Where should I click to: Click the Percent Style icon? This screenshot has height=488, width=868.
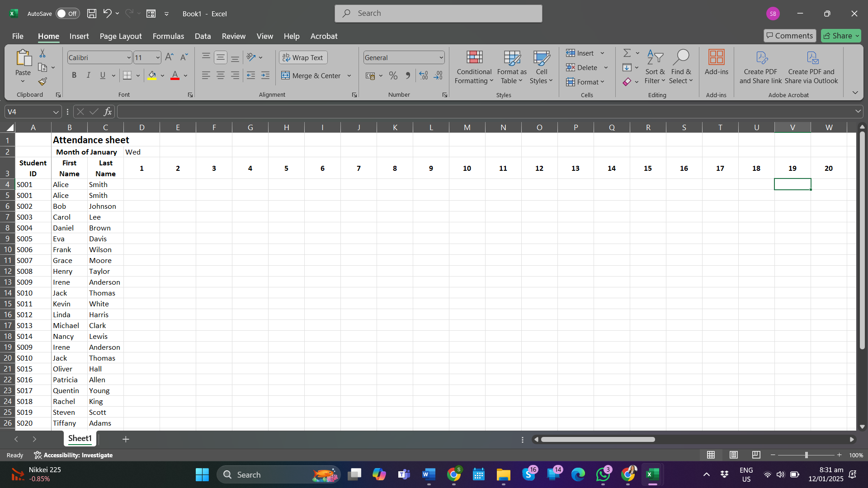tap(393, 76)
